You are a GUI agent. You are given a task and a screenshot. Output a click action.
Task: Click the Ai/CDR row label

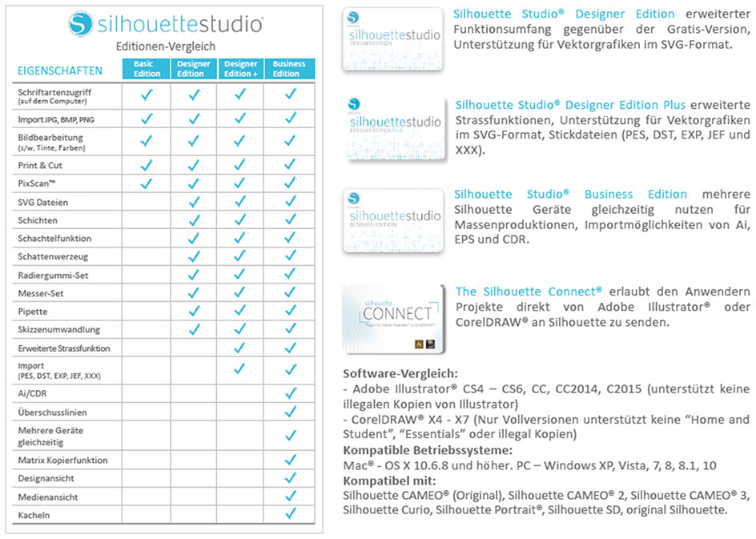click(32, 393)
